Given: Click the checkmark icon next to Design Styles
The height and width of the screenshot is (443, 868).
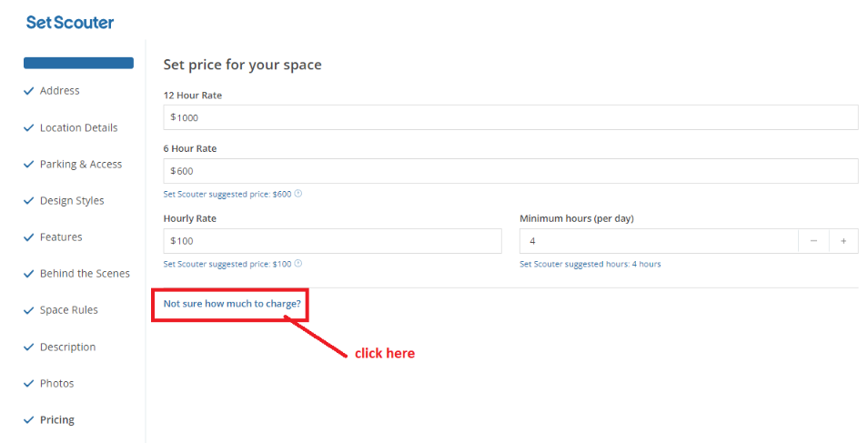Looking at the screenshot, I should pyautogui.click(x=29, y=201).
